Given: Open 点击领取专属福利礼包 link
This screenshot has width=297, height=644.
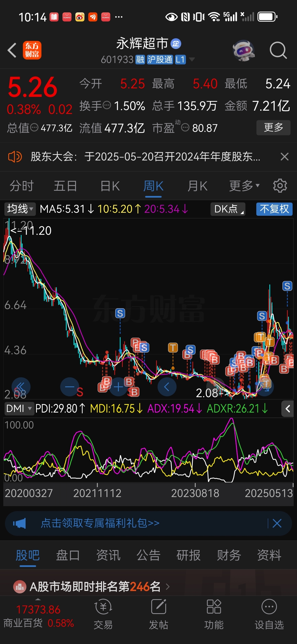Looking at the screenshot, I should pos(100,523).
